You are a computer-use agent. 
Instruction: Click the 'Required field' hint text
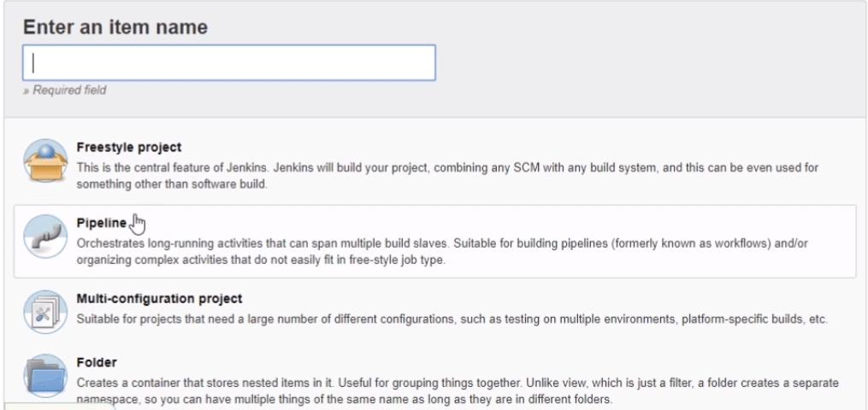(x=64, y=90)
